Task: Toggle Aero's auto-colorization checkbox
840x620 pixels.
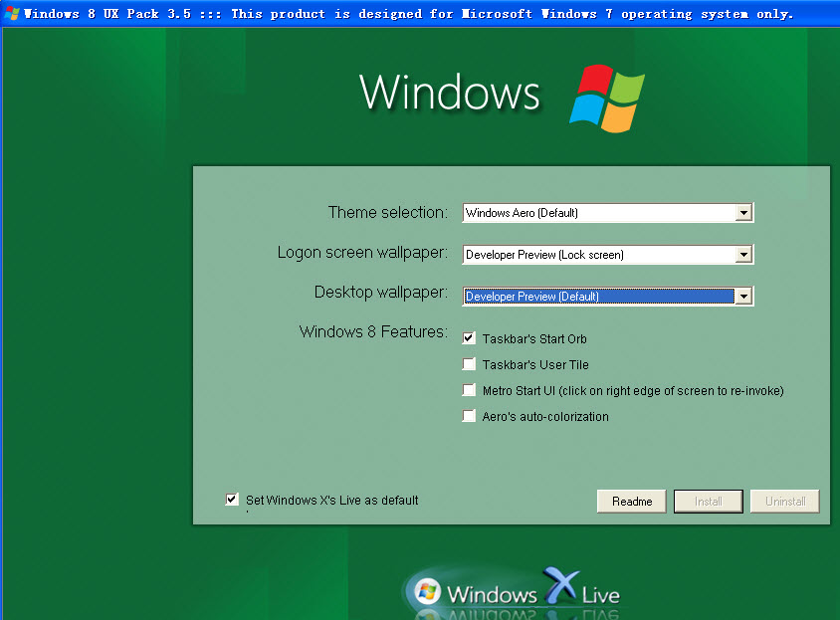Action: [x=469, y=416]
